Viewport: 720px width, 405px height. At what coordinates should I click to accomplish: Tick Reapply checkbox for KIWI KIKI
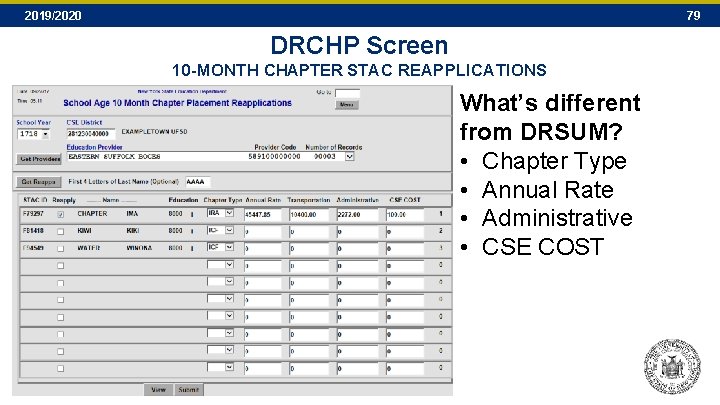[61, 232]
